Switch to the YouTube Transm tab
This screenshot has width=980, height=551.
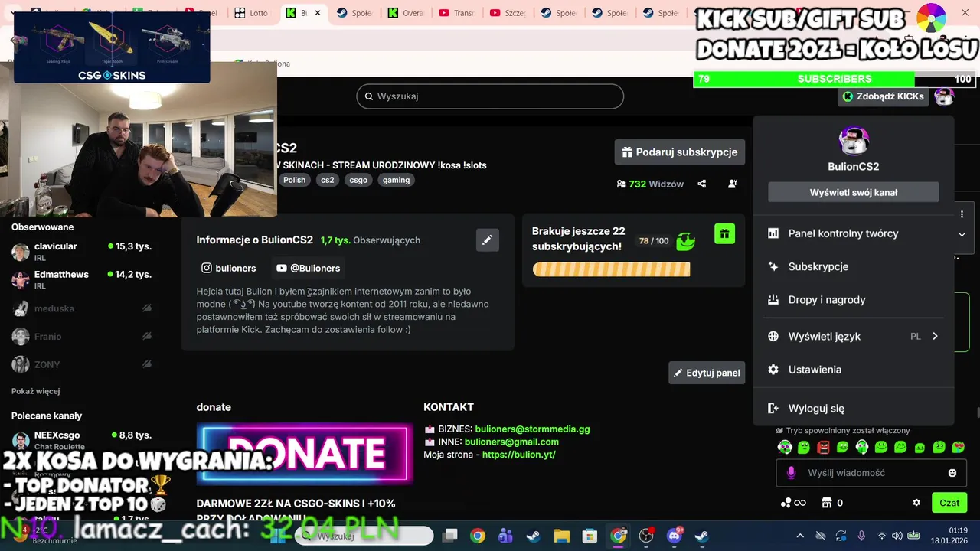pos(457,13)
